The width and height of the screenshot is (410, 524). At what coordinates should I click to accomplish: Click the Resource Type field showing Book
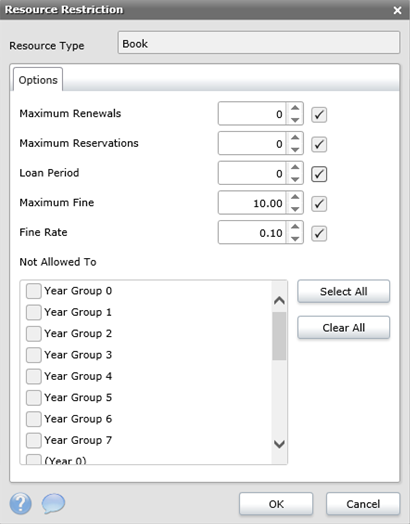point(259,43)
